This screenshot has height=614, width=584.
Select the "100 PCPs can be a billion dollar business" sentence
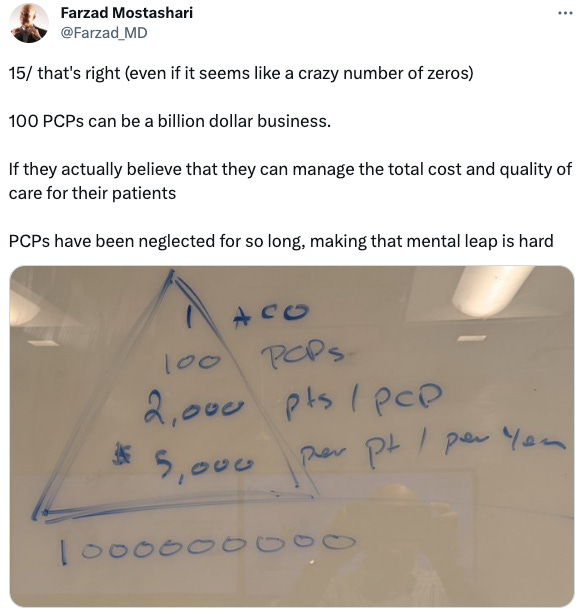(170, 121)
